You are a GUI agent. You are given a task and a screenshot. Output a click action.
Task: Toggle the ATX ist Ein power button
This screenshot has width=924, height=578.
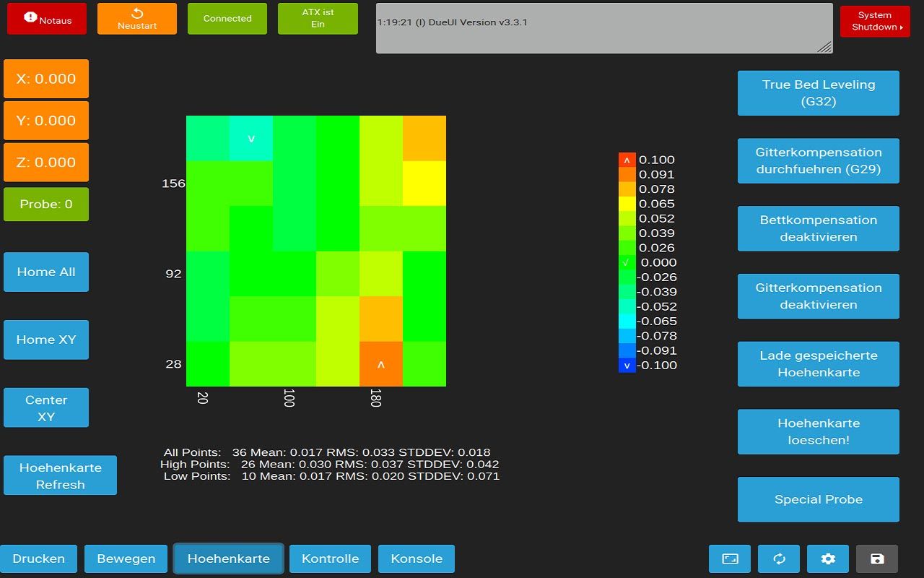point(318,19)
